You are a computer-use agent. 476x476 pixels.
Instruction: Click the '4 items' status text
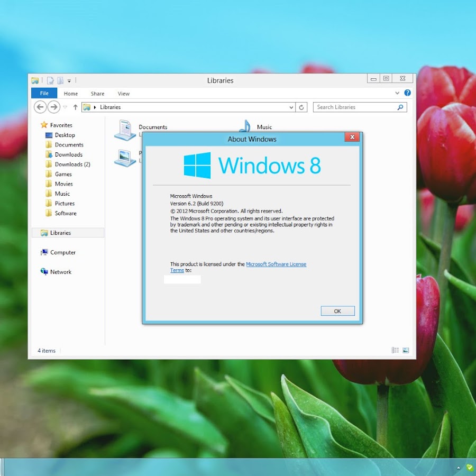tap(47, 351)
